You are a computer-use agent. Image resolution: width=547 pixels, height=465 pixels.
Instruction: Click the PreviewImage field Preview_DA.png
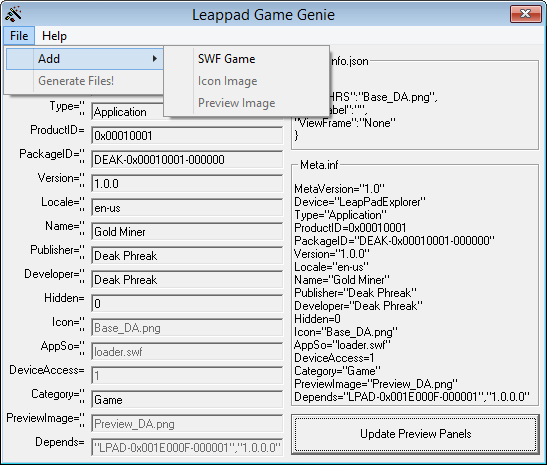pos(187,424)
